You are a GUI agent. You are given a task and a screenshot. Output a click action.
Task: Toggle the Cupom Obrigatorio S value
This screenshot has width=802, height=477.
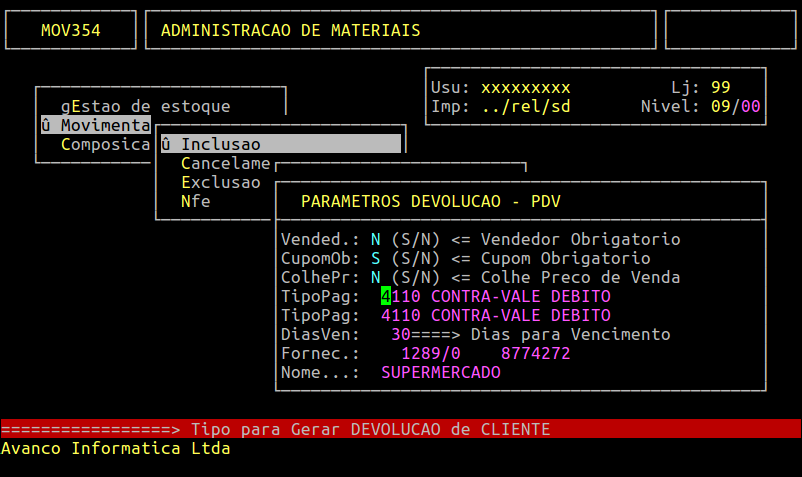pos(375,258)
